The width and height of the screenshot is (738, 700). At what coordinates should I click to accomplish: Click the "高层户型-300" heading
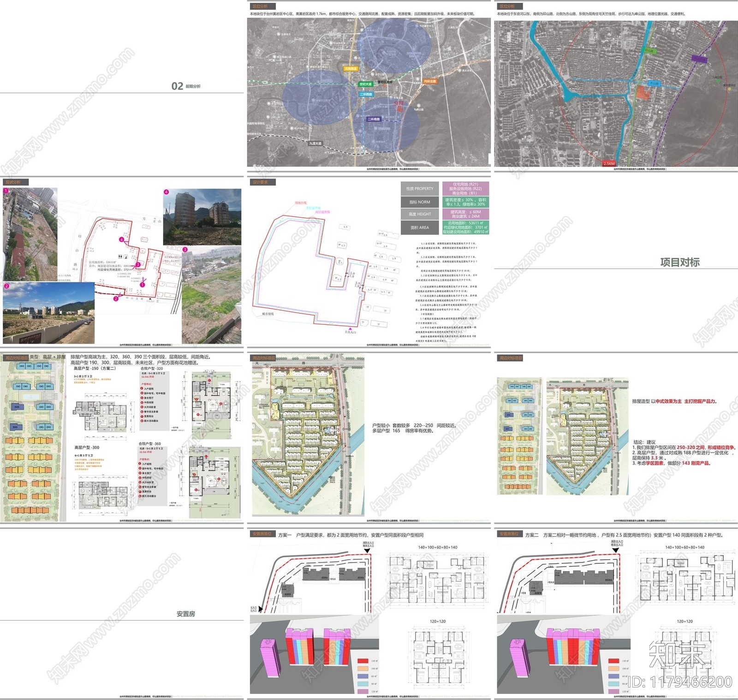click(x=87, y=448)
